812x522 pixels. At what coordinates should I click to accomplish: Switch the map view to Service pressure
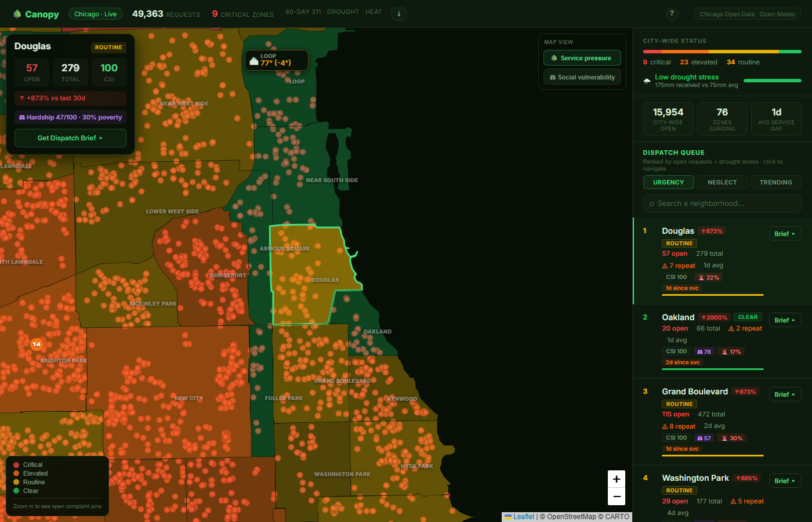click(x=582, y=58)
